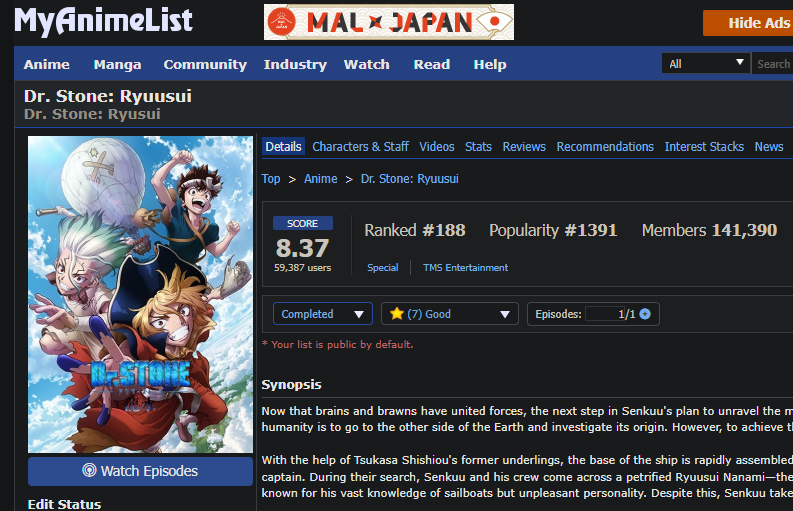
Task: Click the blue plus episode increment icon
Action: pos(645,314)
